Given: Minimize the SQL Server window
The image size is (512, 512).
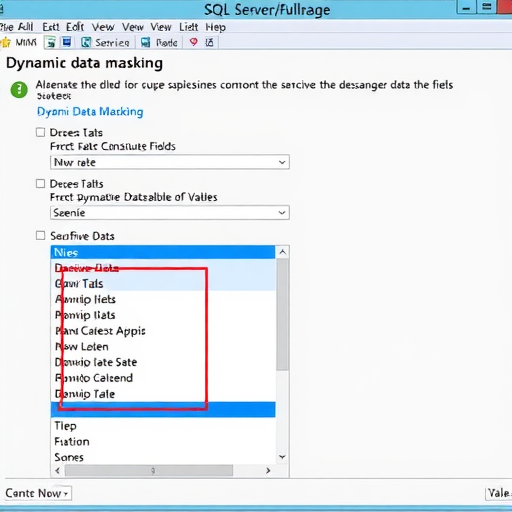Looking at the screenshot, I should (466, 8).
